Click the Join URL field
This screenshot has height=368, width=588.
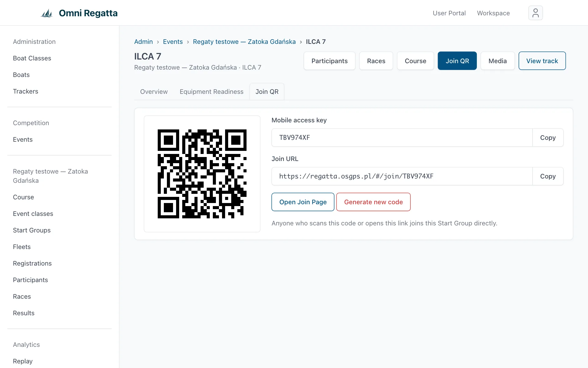pos(402,176)
